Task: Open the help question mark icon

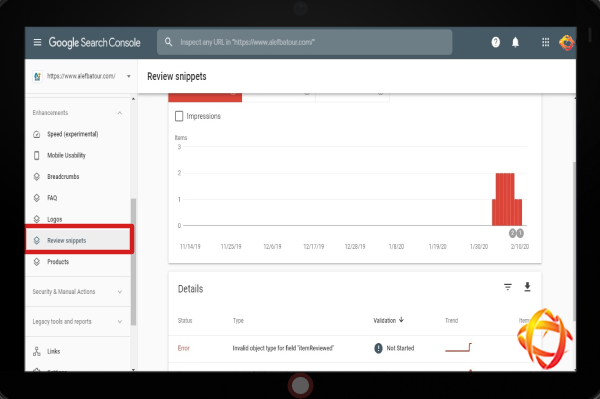Action: tap(496, 42)
